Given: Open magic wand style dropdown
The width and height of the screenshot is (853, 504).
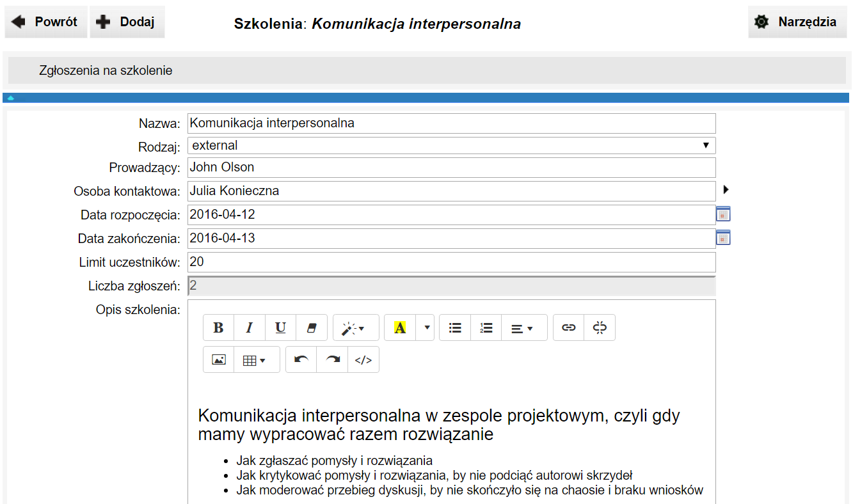Looking at the screenshot, I should coord(356,327).
